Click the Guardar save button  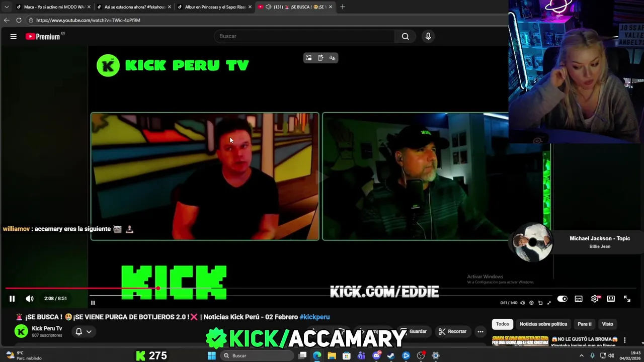(x=414, y=331)
